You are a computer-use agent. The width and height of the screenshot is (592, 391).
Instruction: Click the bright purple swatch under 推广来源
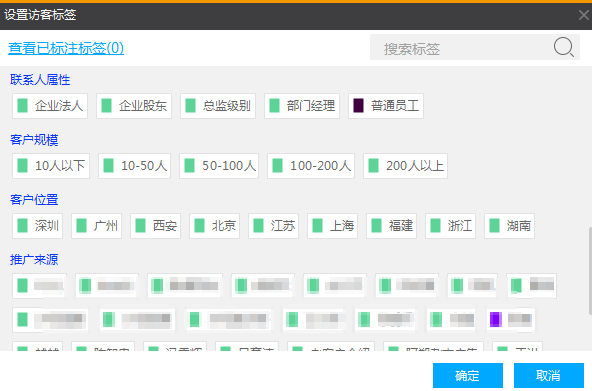(496, 320)
